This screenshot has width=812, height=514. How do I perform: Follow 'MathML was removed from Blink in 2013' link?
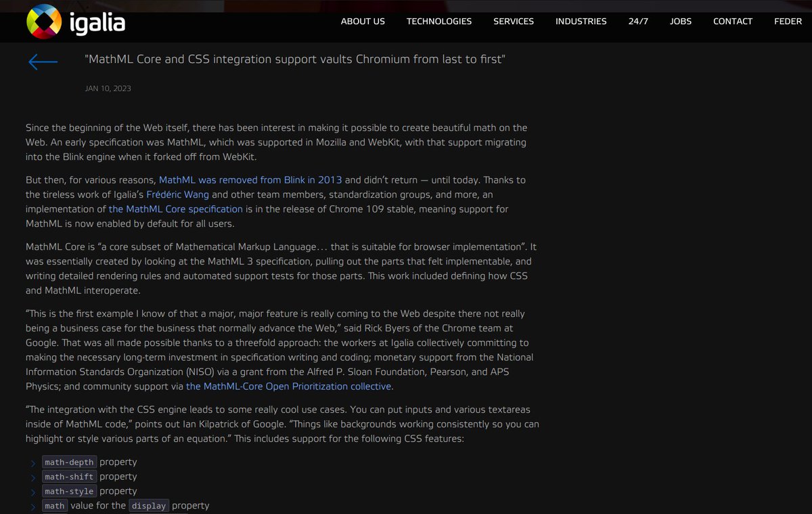pyautogui.click(x=250, y=180)
